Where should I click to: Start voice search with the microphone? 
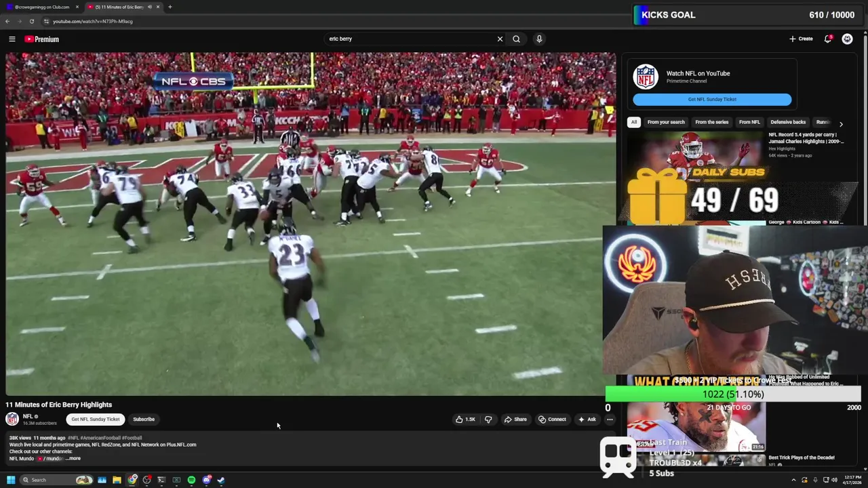(539, 39)
